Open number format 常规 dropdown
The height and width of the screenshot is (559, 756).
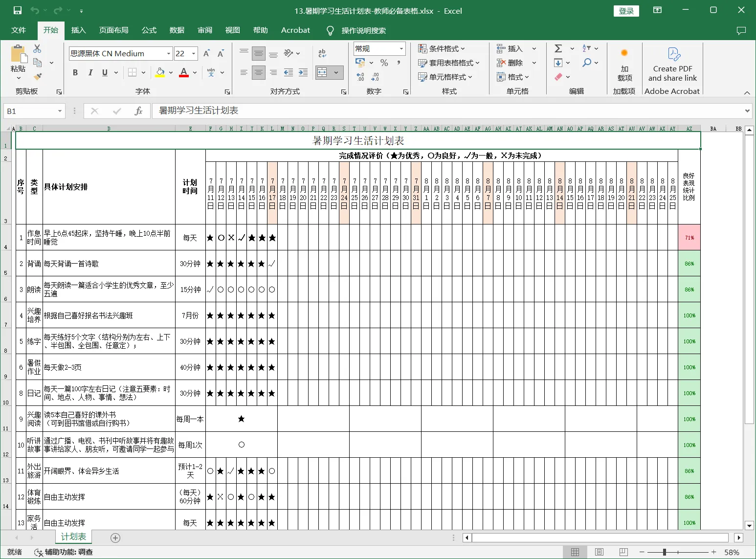(x=401, y=48)
